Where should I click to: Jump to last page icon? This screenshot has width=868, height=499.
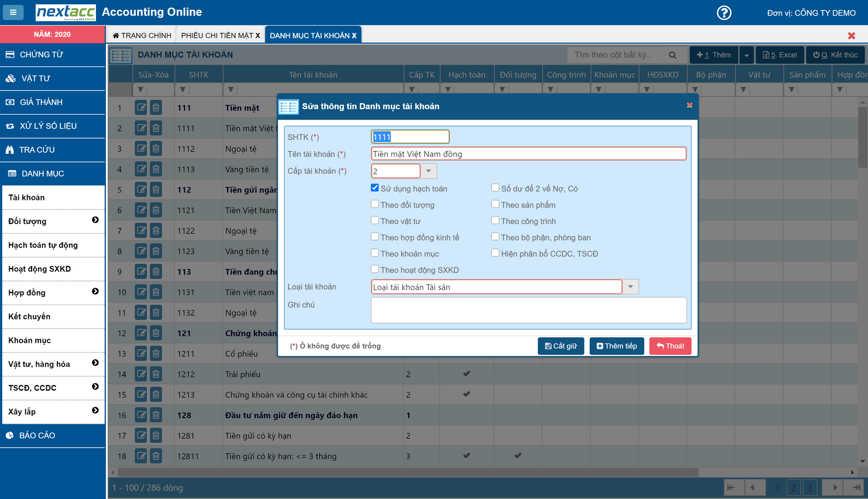pos(856,487)
